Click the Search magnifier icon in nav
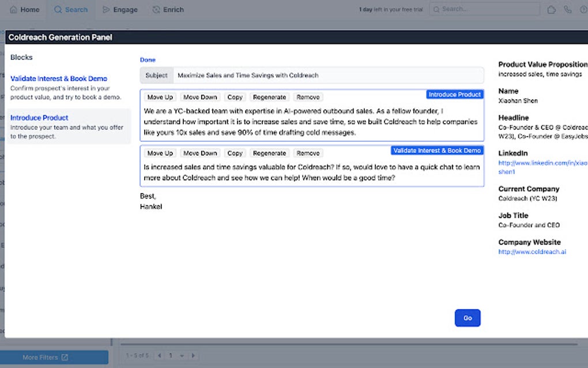The image size is (588, 368). pyautogui.click(x=58, y=9)
